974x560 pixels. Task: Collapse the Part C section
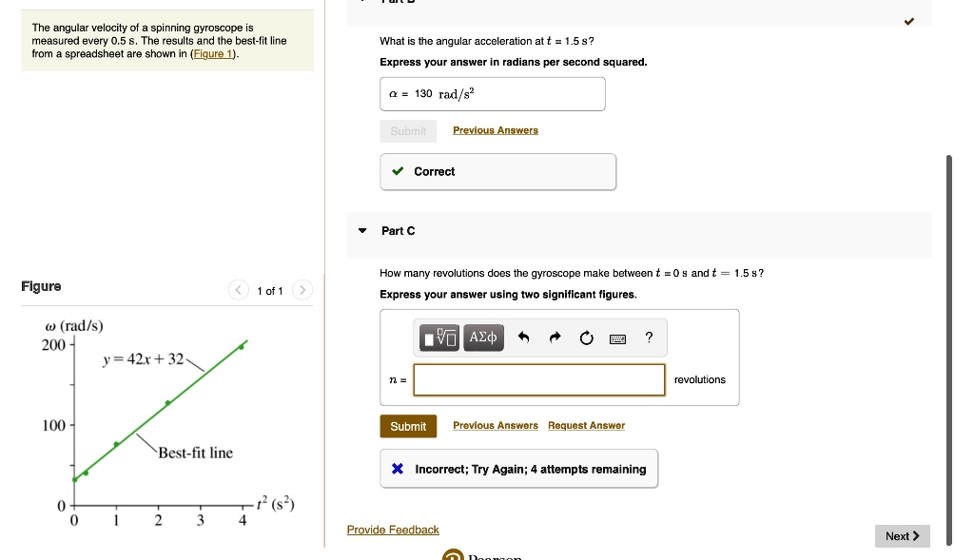[362, 231]
